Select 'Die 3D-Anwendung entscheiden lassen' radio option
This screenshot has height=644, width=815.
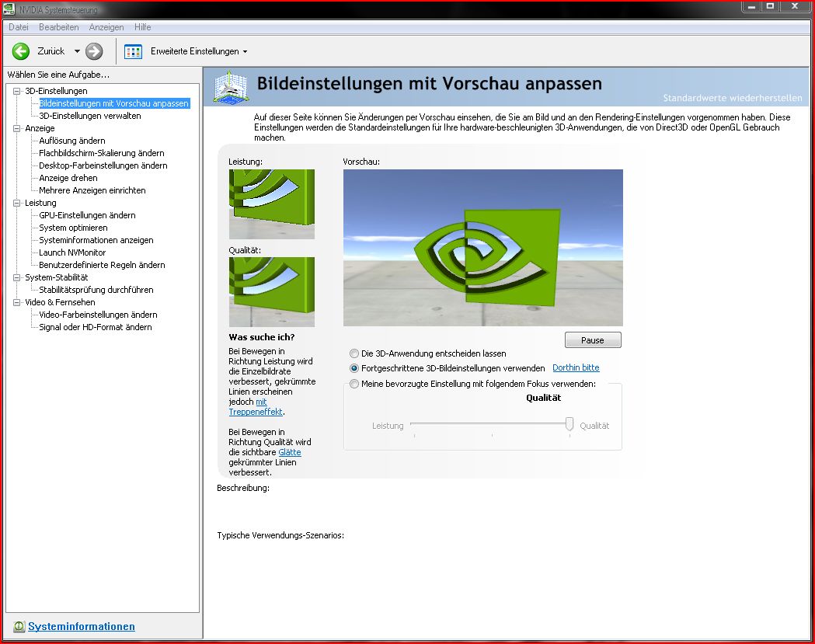click(x=354, y=353)
